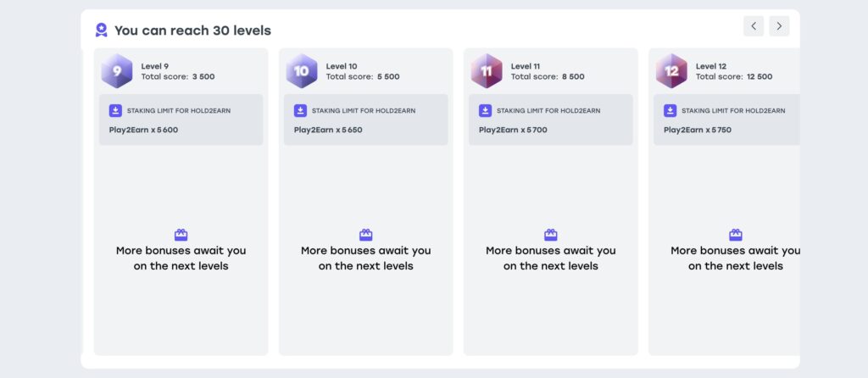Go to previous levels with left chevron
868x378 pixels.
[x=754, y=26]
